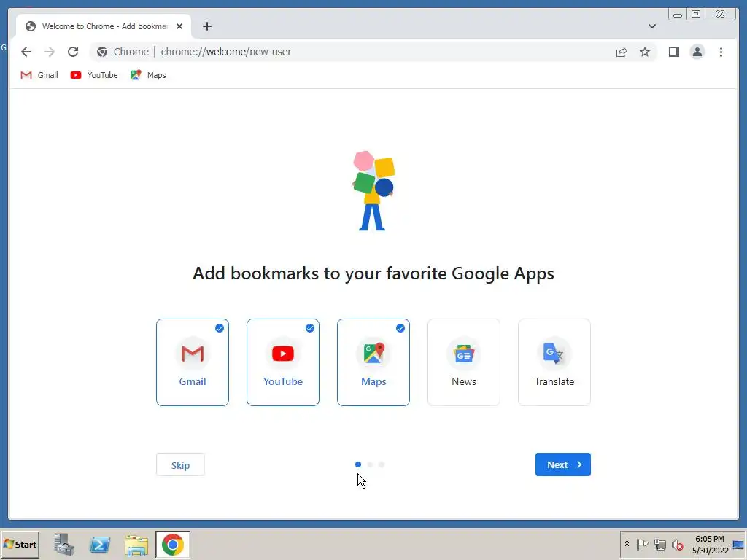Close the Welcome to Chrome tab
Image resolution: width=747 pixels, height=560 pixels.
pos(179,26)
